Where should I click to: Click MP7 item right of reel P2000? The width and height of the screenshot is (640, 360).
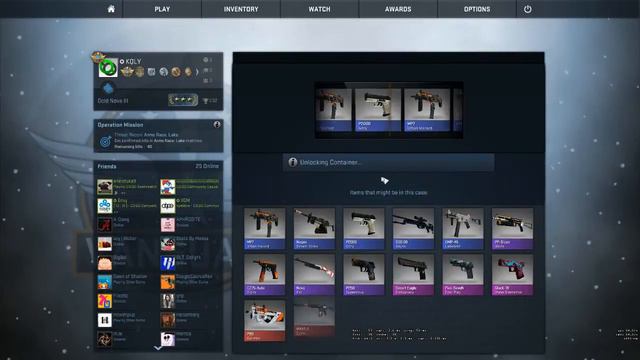coord(427,110)
